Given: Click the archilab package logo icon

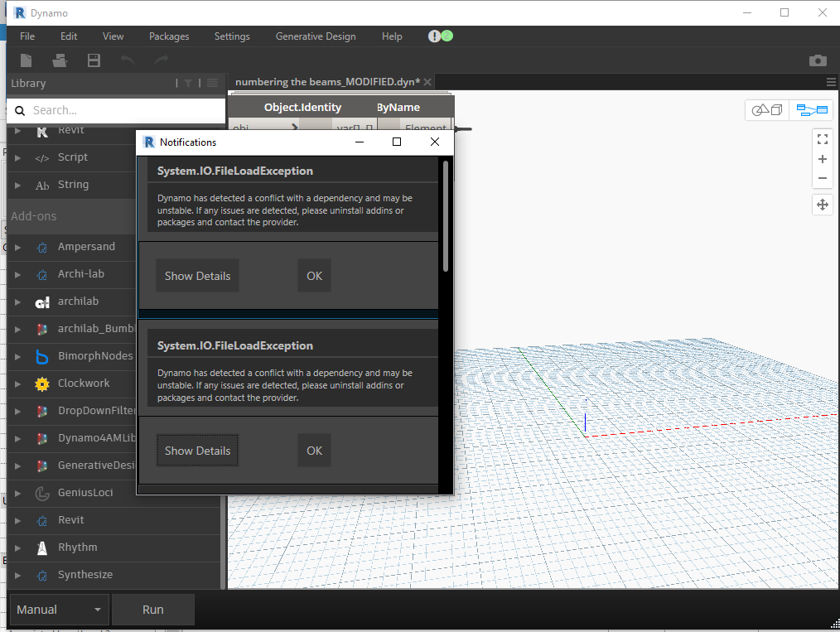Looking at the screenshot, I should click(41, 302).
